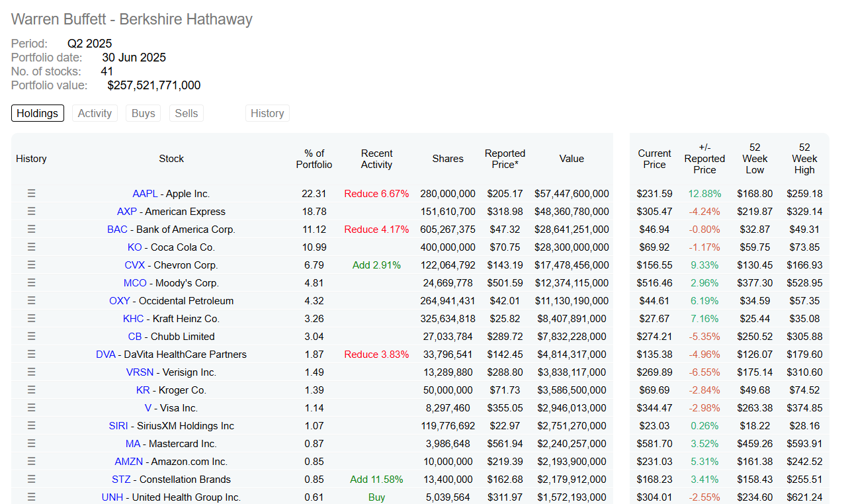Open history icon for SiriusXM row
Viewport: 848px width, 504px height.
[x=31, y=426]
